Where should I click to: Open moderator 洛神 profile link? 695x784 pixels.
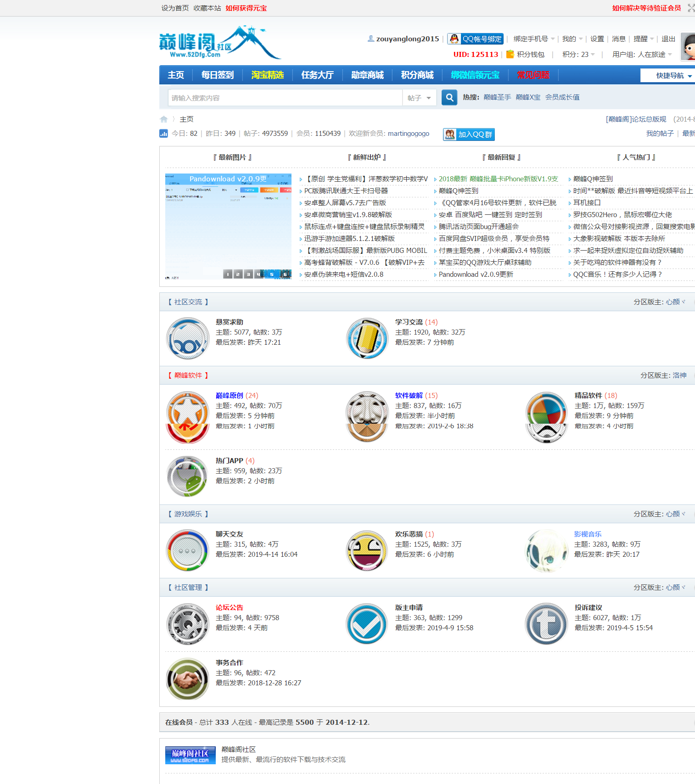coord(679,375)
